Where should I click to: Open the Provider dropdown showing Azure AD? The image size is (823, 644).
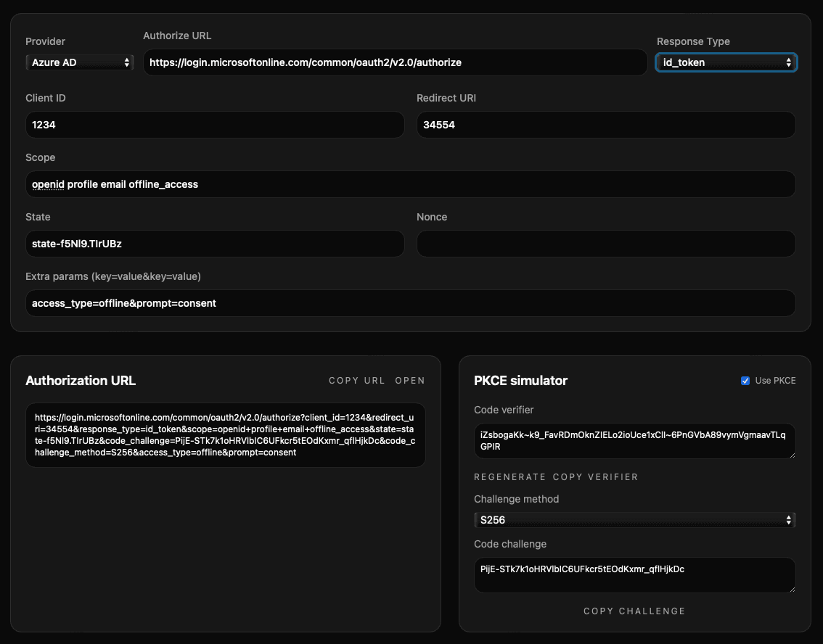(79, 62)
